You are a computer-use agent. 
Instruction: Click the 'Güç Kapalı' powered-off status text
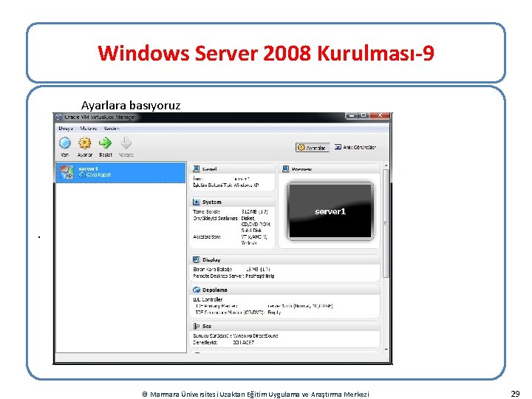click(98, 174)
